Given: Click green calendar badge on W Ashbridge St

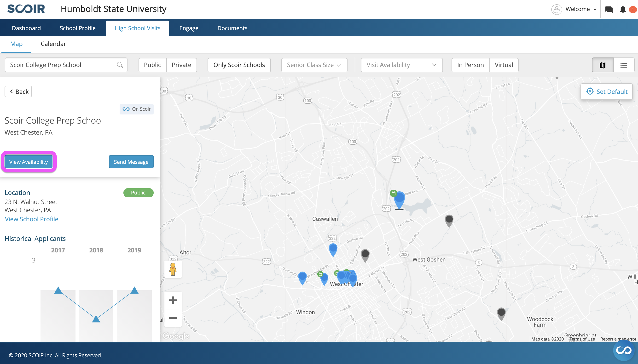Looking at the screenshot, I should (x=320, y=274).
